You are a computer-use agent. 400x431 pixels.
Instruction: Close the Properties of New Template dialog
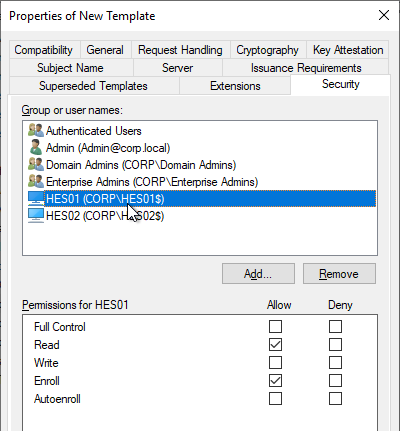point(384,15)
